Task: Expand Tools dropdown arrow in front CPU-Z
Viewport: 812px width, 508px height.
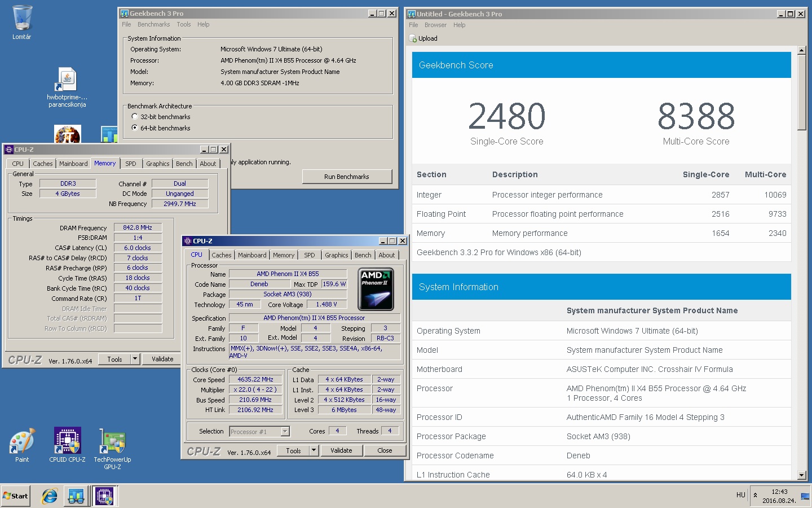Action: pos(314,450)
